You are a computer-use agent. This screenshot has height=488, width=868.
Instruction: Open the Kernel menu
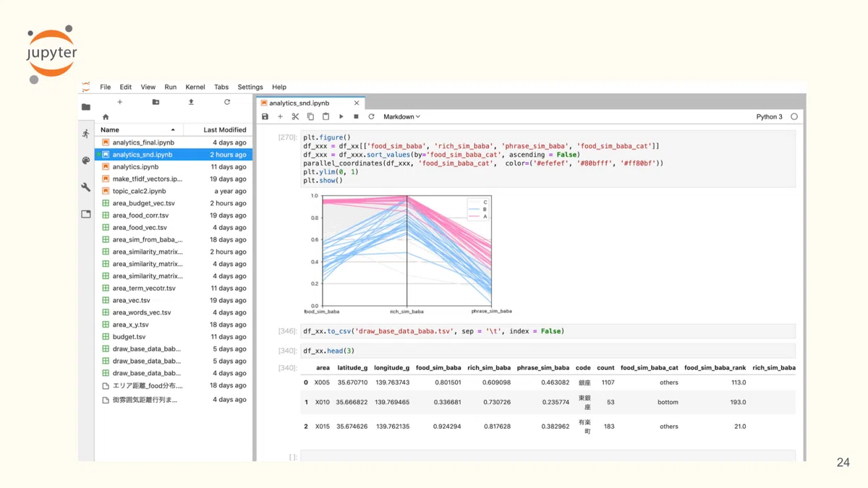point(195,87)
